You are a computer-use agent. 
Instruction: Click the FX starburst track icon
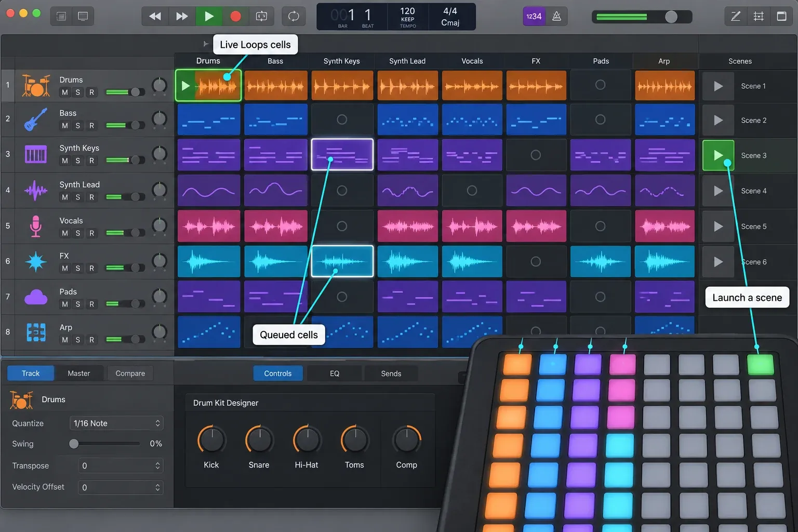pyautogui.click(x=36, y=261)
